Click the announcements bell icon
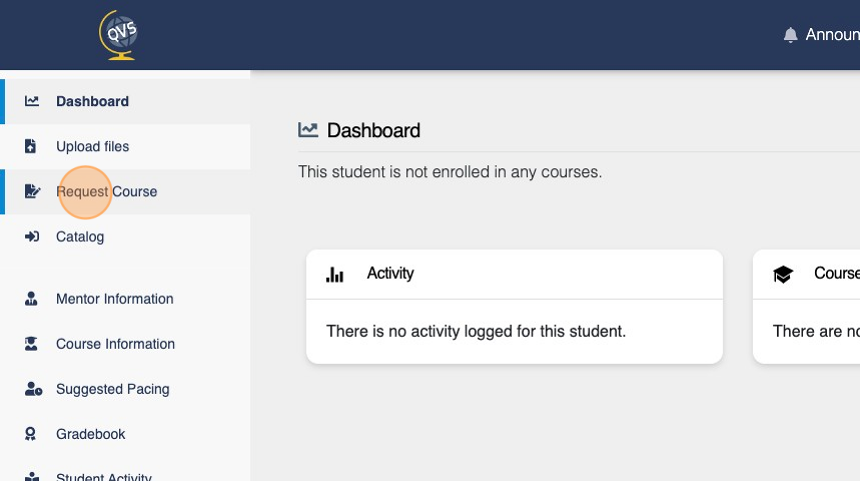The width and height of the screenshot is (860, 481). point(790,35)
